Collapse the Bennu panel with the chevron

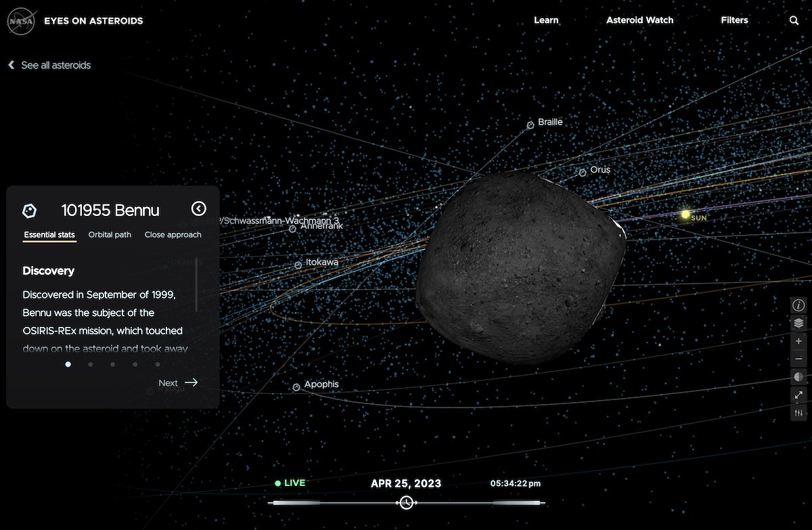point(198,208)
